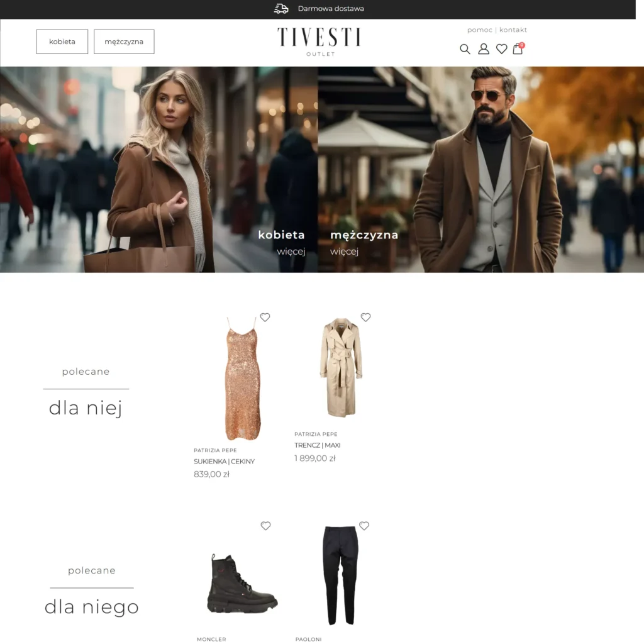View the beige trench coat image
The height and width of the screenshot is (644, 644).
pyautogui.click(x=341, y=367)
